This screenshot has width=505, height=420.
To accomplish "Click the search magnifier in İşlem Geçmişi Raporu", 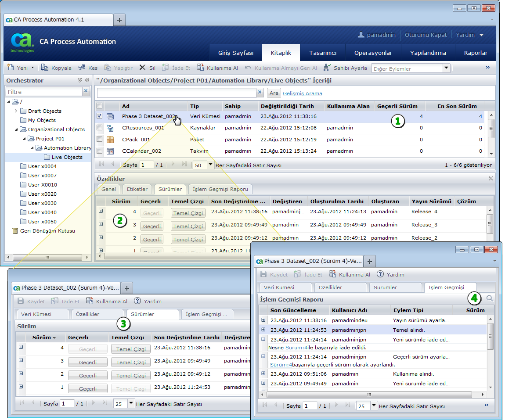I will click(x=489, y=298).
